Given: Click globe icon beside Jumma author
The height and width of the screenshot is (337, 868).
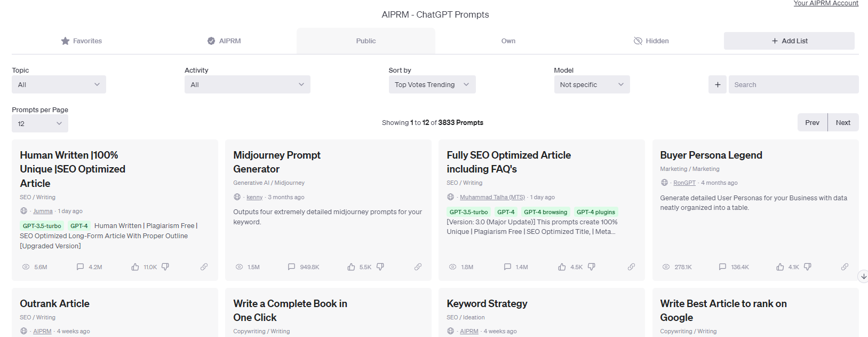Looking at the screenshot, I should (23, 211).
